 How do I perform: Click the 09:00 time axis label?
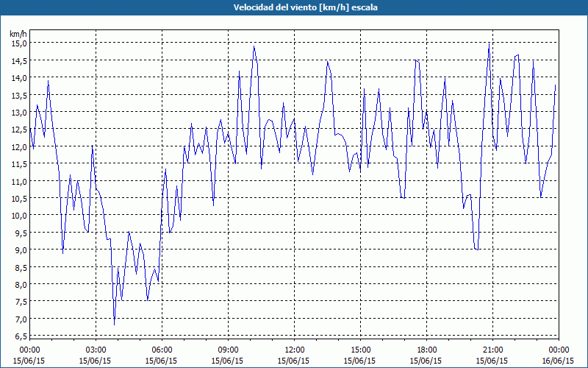click(228, 350)
